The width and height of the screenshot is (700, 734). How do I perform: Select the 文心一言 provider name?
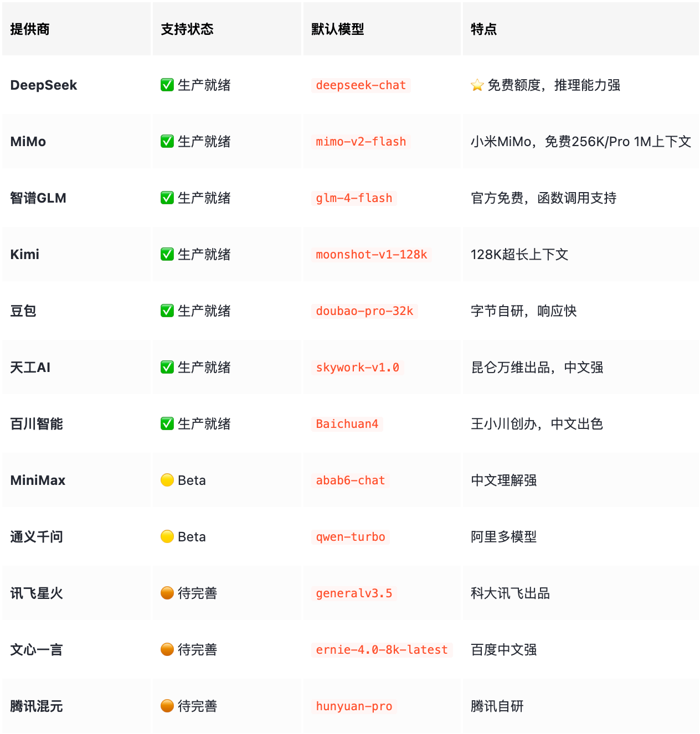coord(37,649)
